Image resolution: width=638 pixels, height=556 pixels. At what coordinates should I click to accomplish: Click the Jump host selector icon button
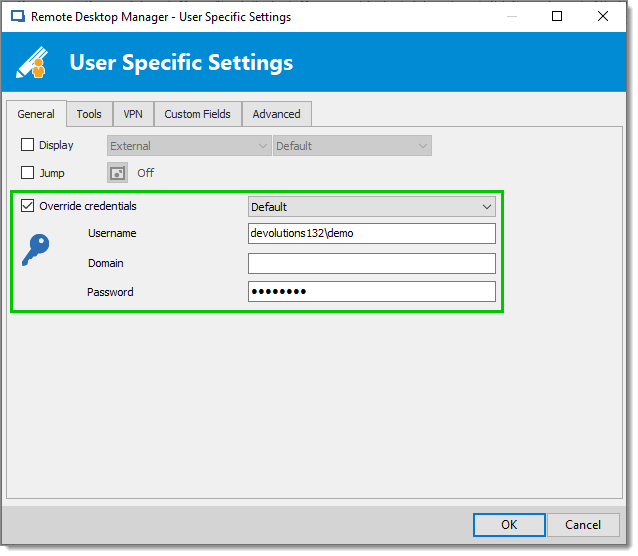click(118, 173)
